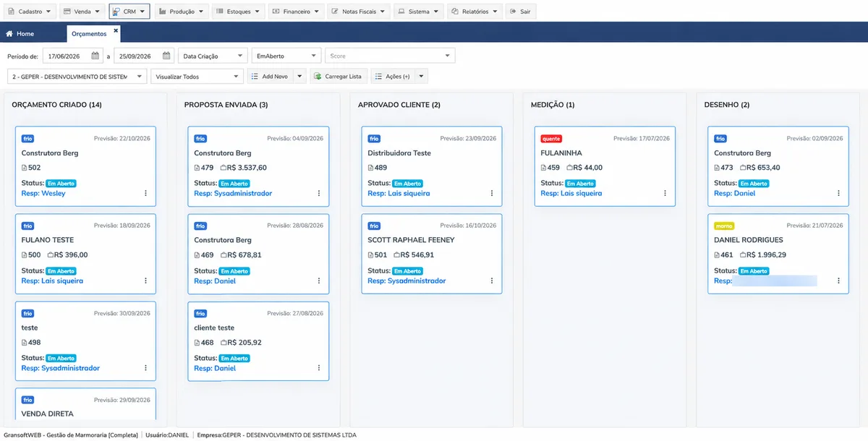Open options menu of budget 489 card
The height and width of the screenshot is (441, 868).
tap(492, 193)
